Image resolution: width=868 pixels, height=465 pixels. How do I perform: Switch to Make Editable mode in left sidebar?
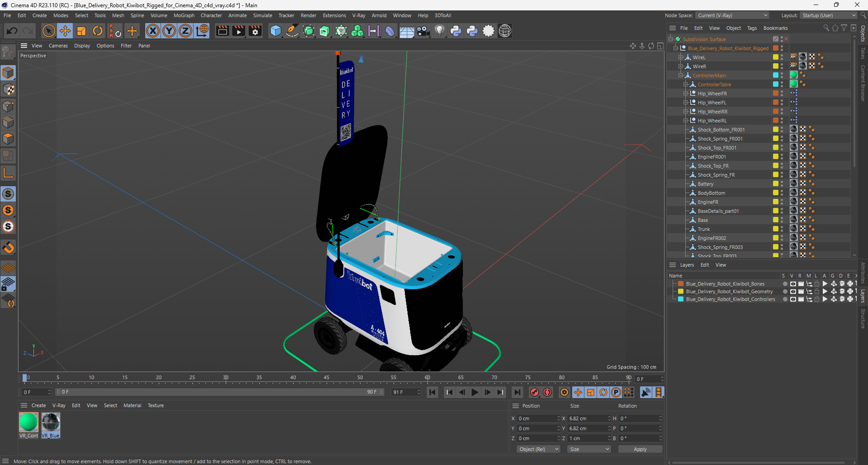[8, 53]
